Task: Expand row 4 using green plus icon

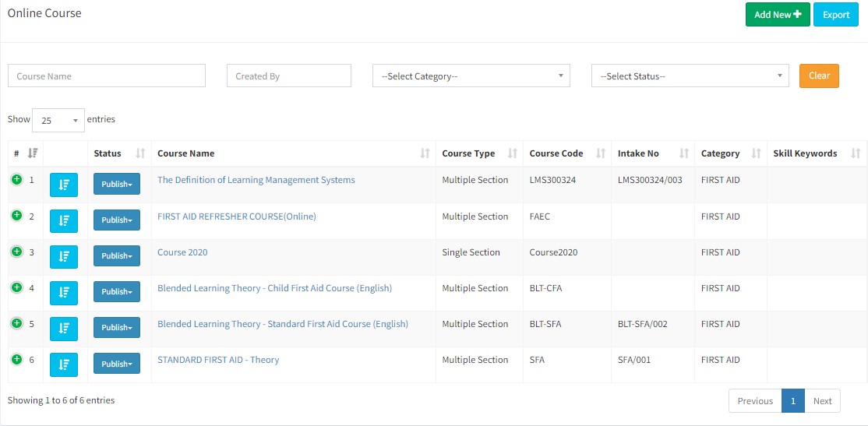Action: [x=16, y=287]
